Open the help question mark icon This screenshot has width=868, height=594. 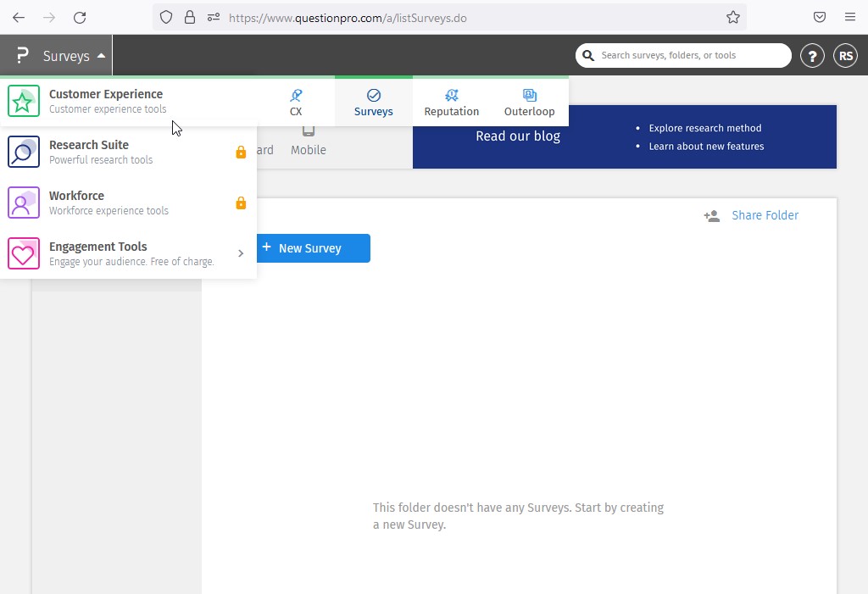click(812, 56)
